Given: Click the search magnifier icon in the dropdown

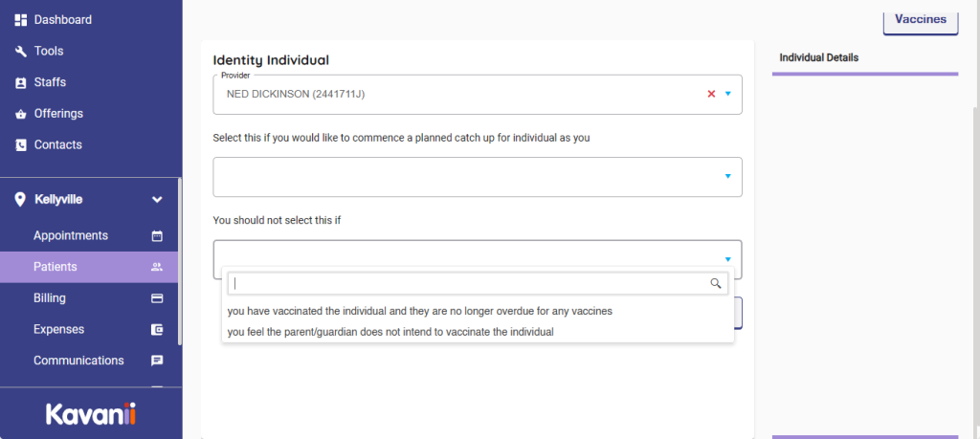Looking at the screenshot, I should coord(715,284).
